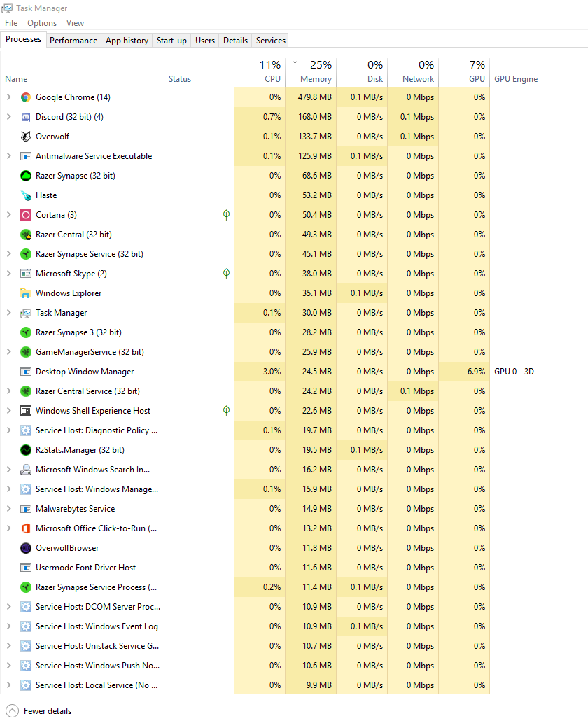
Task: Expand the Cortana (3) process group
Action: tap(9, 214)
